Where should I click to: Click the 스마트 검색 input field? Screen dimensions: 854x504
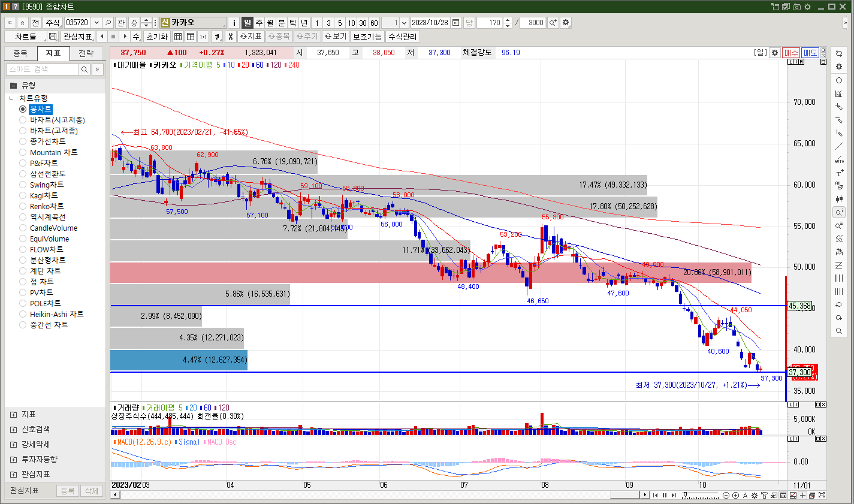point(42,70)
